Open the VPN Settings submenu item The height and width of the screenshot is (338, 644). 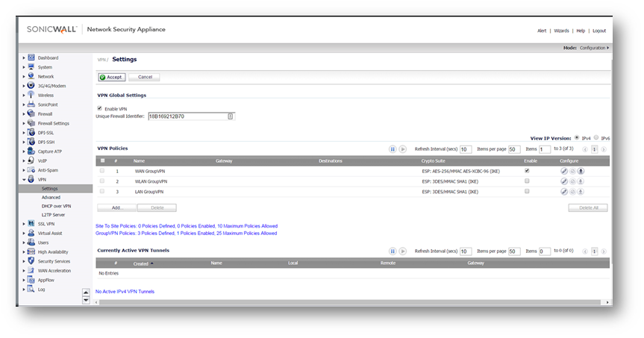pyautogui.click(x=50, y=189)
